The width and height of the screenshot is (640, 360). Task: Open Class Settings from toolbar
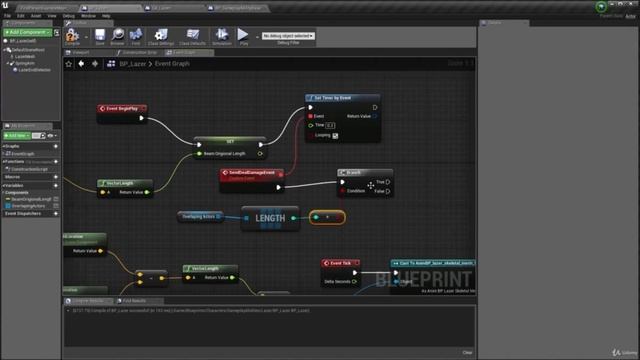point(161,36)
